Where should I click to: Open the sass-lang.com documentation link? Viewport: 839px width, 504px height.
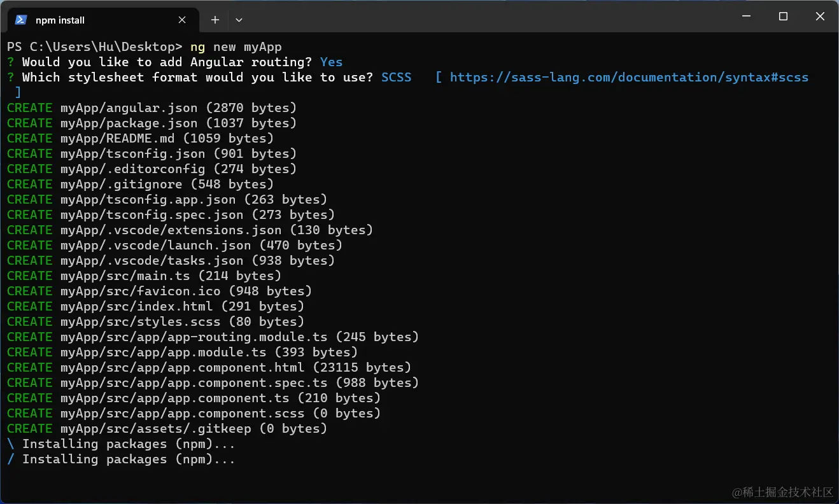[x=629, y=78]
